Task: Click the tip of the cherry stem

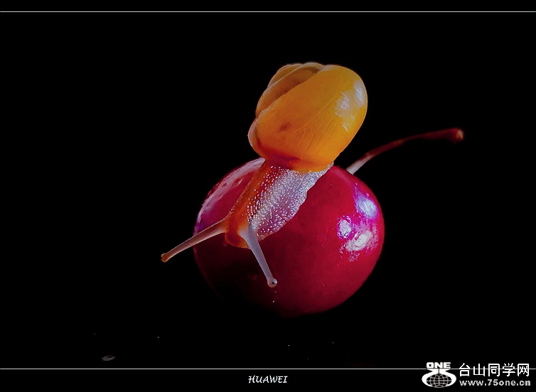Action: pos(456,134)
